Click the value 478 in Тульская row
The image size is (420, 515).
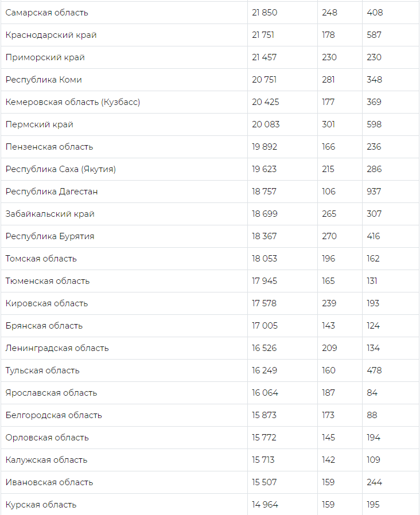click(x=374, y=370)
